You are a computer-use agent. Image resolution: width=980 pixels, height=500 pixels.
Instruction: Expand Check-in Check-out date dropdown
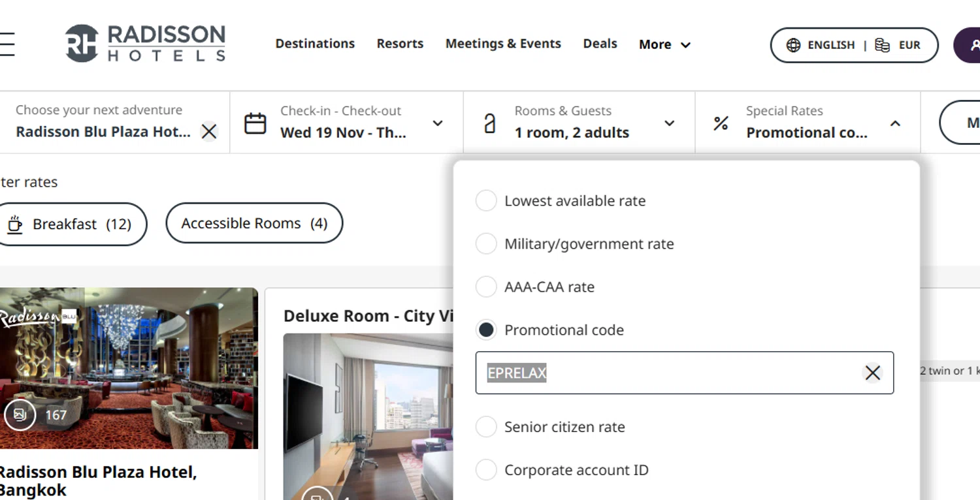click(x=438, y=123)
